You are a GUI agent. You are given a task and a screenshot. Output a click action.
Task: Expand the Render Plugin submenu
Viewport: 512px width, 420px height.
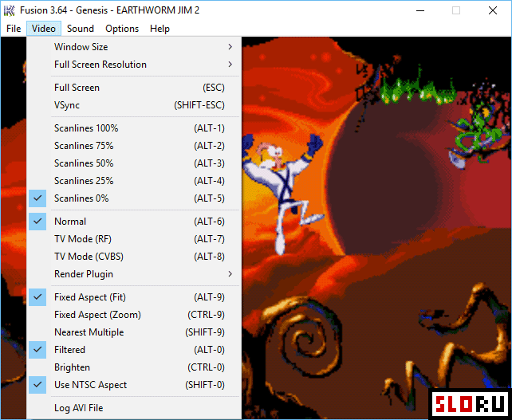pos(134,274)
